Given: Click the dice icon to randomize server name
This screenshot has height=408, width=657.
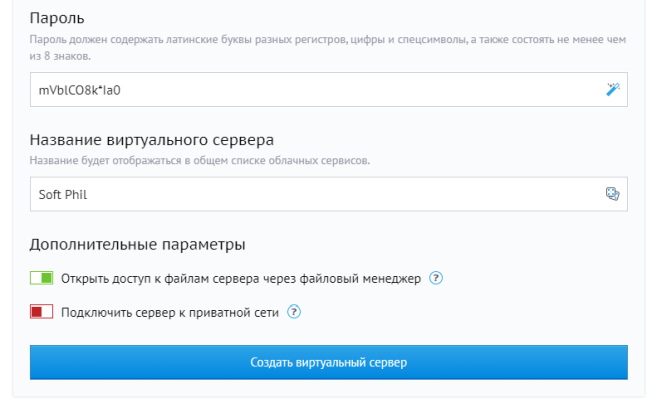Looking at the screenshot, I should tap(613, 194).
